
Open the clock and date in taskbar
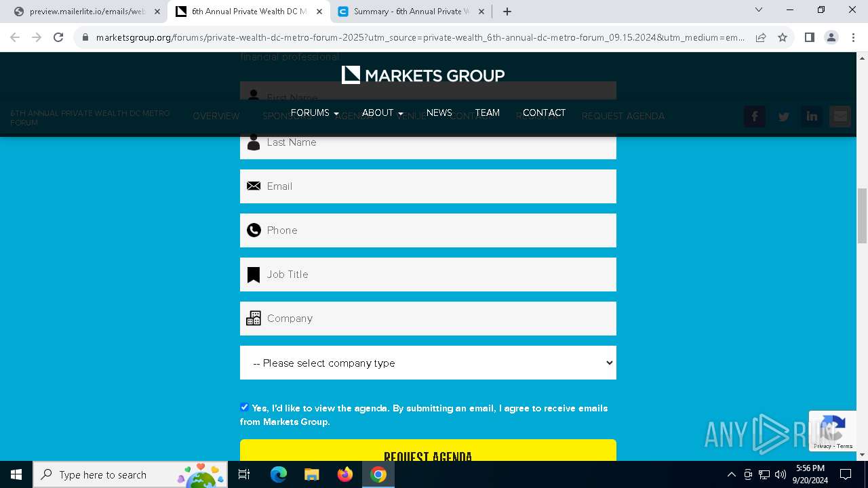coord(810,474)
